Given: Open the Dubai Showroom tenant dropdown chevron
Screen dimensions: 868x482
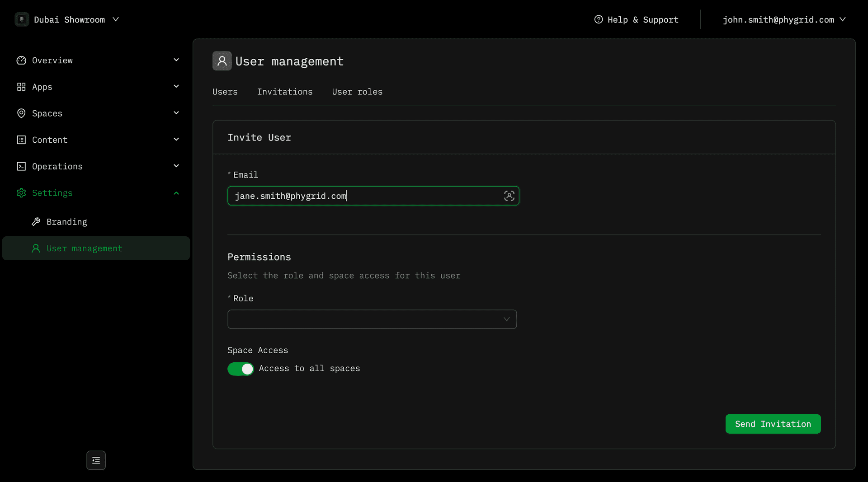Looking at the screenshot, I should (x=116, y=19).
